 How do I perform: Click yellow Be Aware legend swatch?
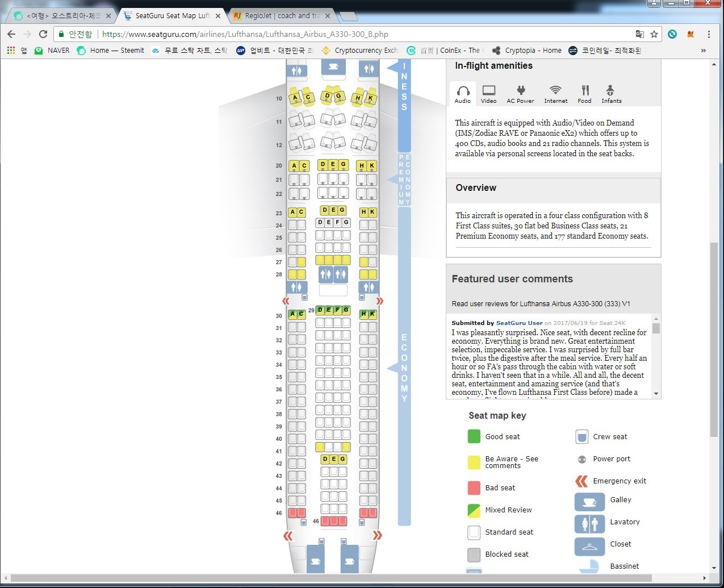tap(474, 462)
